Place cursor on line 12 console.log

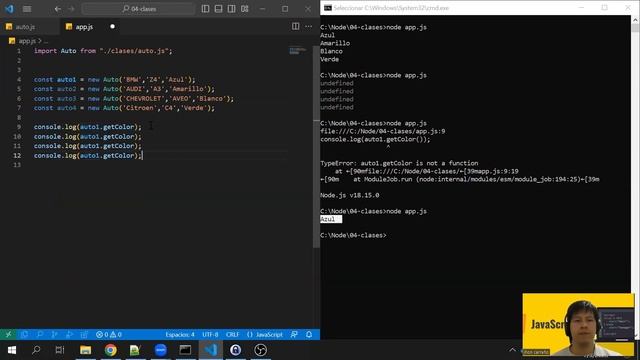point(87,156)
